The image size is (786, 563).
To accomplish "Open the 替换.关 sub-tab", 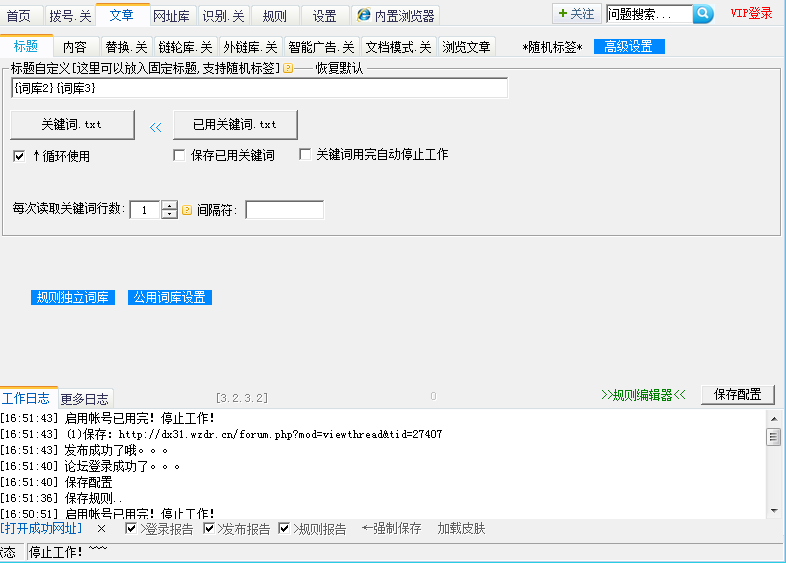I will click(126, 47).
